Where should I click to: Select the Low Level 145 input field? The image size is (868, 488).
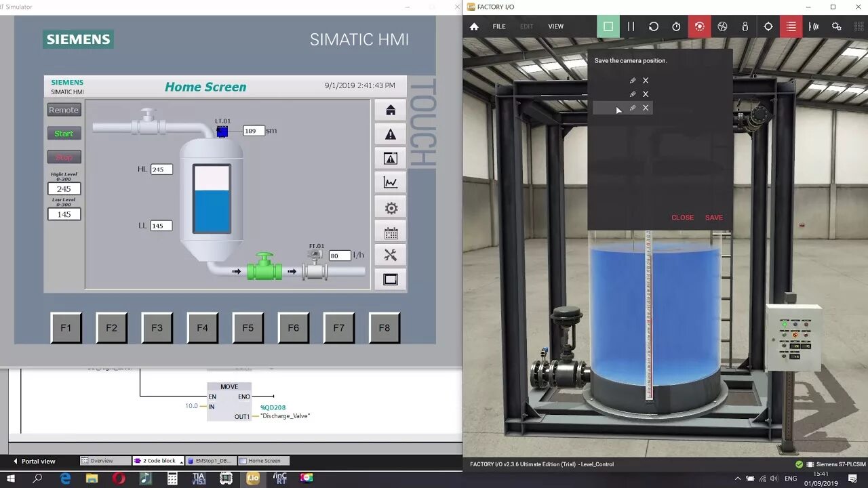(x=64, y=214)
